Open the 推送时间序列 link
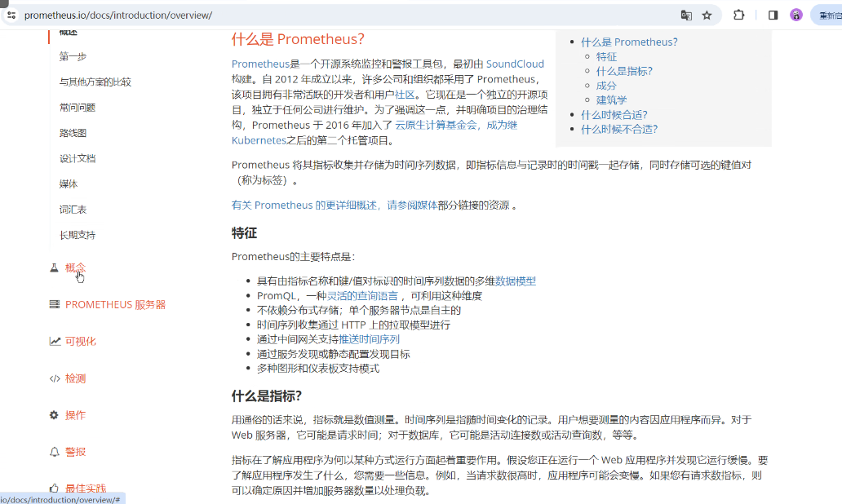Viewport: 842px width, 504px height. 369,339
